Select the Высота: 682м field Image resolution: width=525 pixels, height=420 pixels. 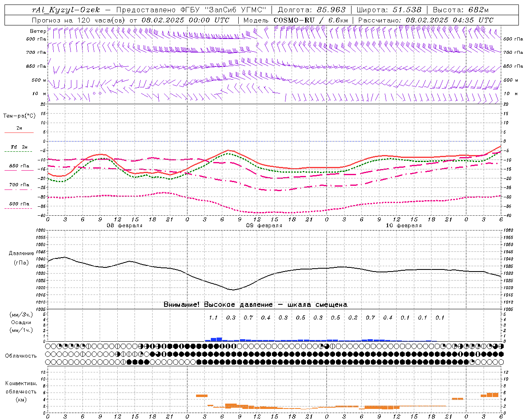(461, 10)
